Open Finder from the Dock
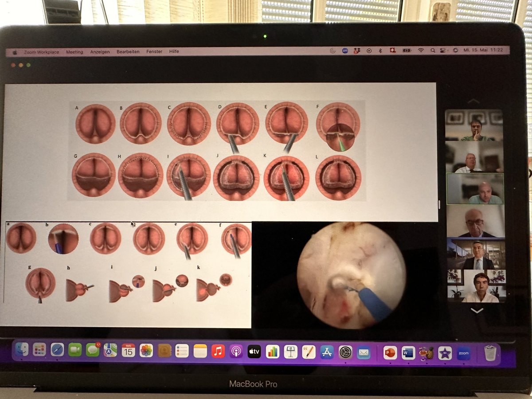532x399 pixels. tap(22, 350)
